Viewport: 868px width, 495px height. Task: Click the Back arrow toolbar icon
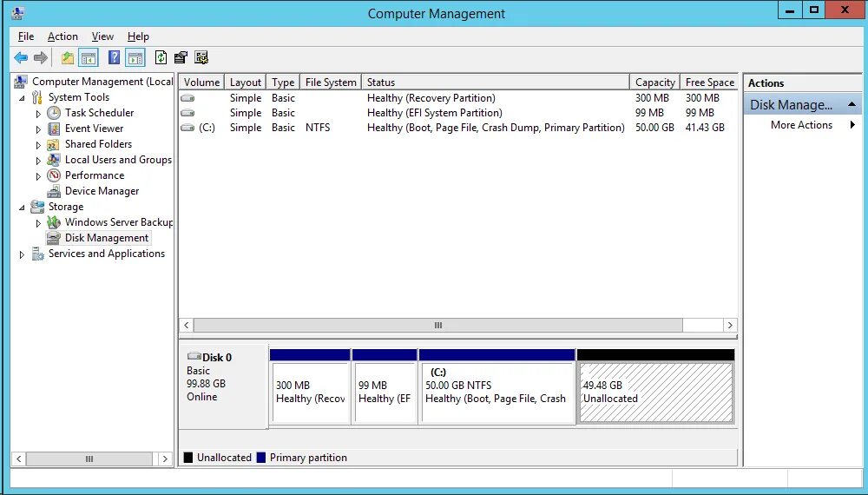point(21,57)
